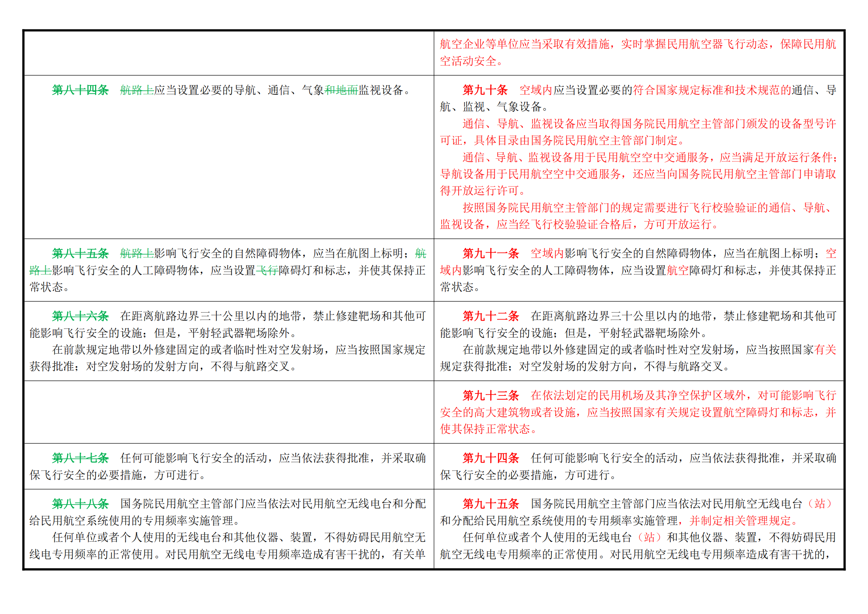The height and width of the screenshot is (614, 868).
Task: Click the red text 有关 after 应当按照国家
Action: coord(825,350)
